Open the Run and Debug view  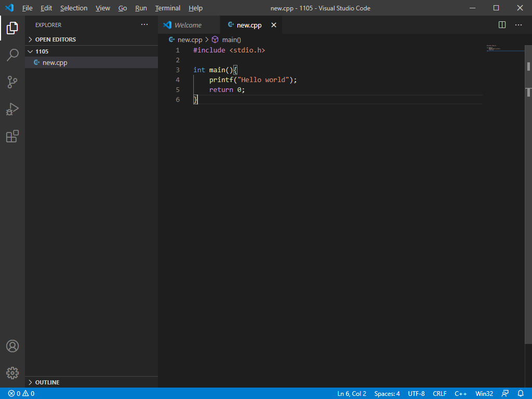point(12,109)
